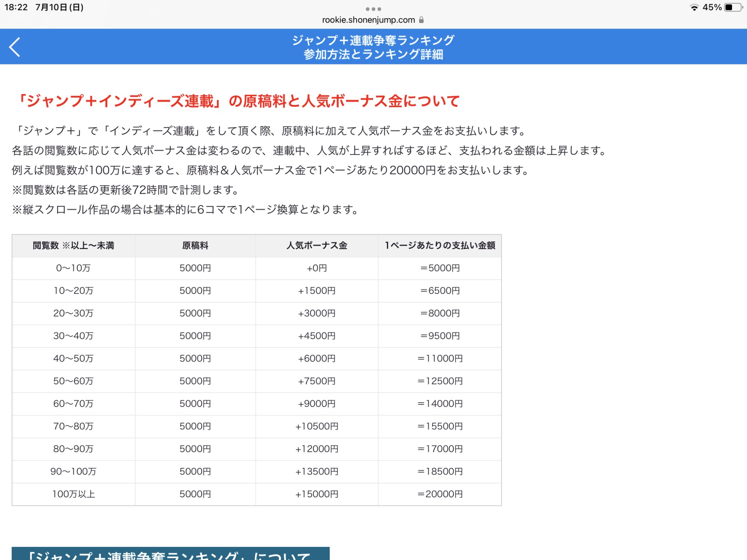Tap the lock icon beside the URL
747x560 pixels.
click(421, 20)
